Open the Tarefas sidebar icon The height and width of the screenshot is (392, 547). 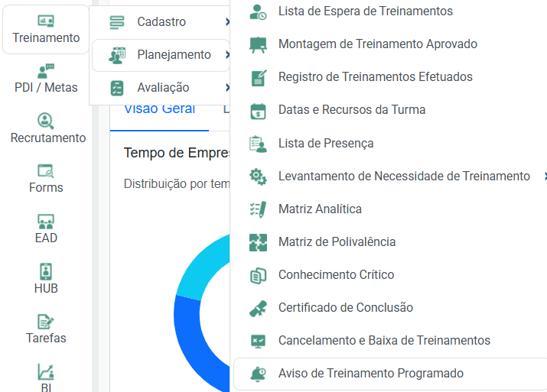point(46,322)
